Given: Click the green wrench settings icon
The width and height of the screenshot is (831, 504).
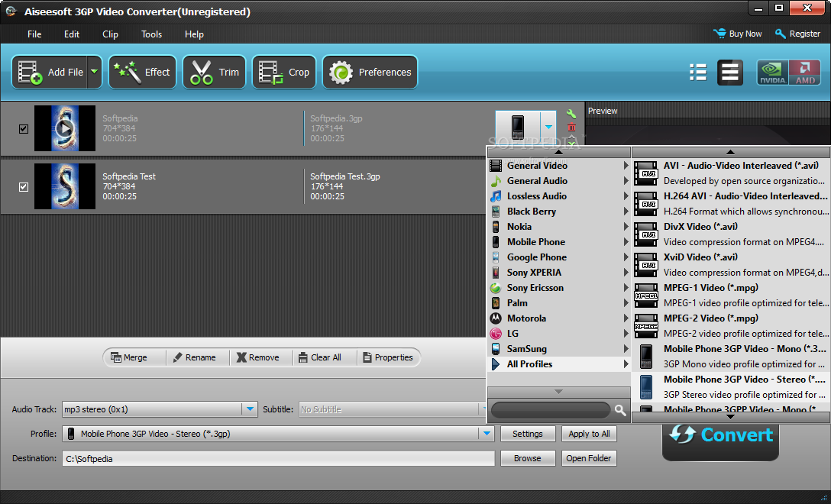Looking at the screenshot, I should click(x=571, y=114).
